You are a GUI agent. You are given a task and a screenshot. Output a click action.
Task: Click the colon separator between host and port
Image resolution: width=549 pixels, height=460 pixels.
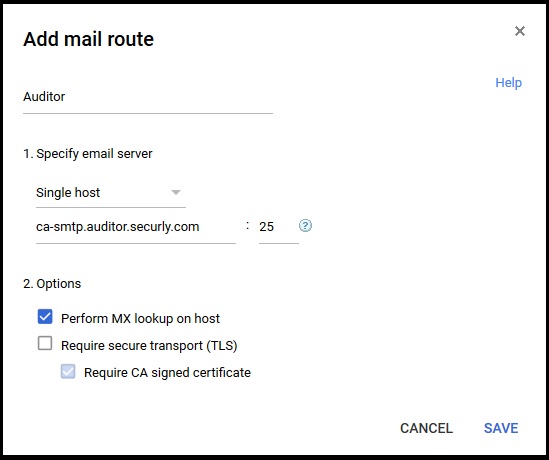248,226
